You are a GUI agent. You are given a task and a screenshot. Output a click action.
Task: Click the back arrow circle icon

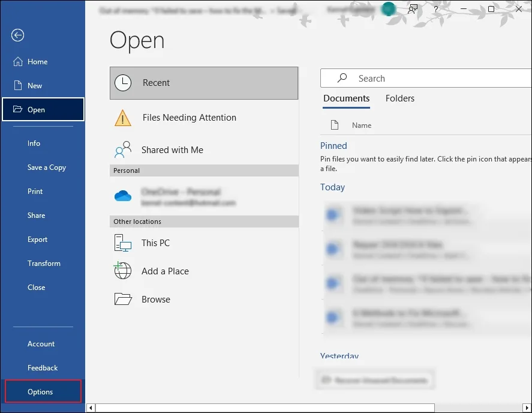(17, 35)
